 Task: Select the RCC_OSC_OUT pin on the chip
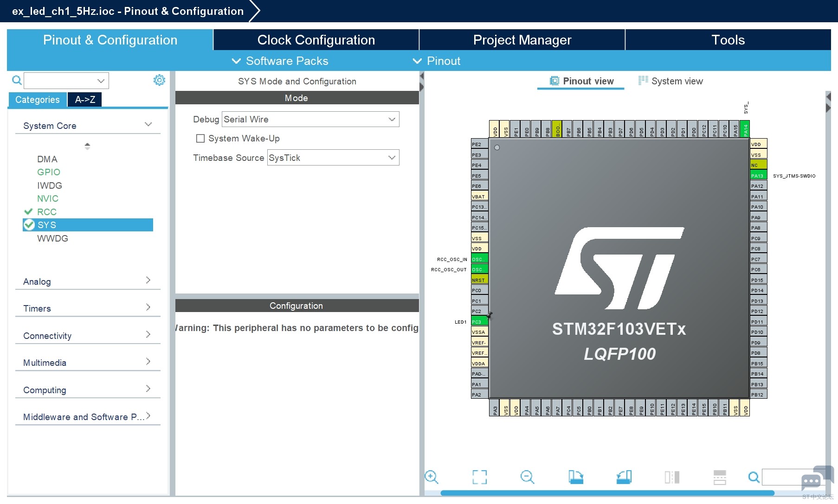(479, 269)
